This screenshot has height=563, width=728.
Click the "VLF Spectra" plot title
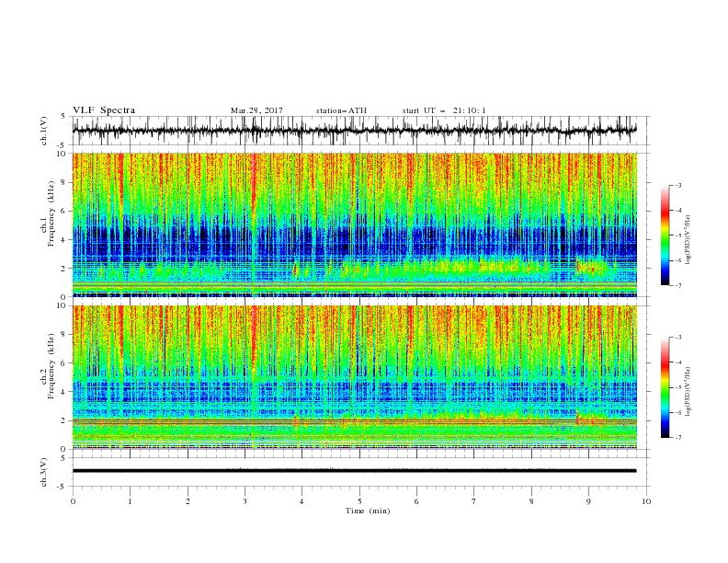pyautogui.click(x=104, y=110)
